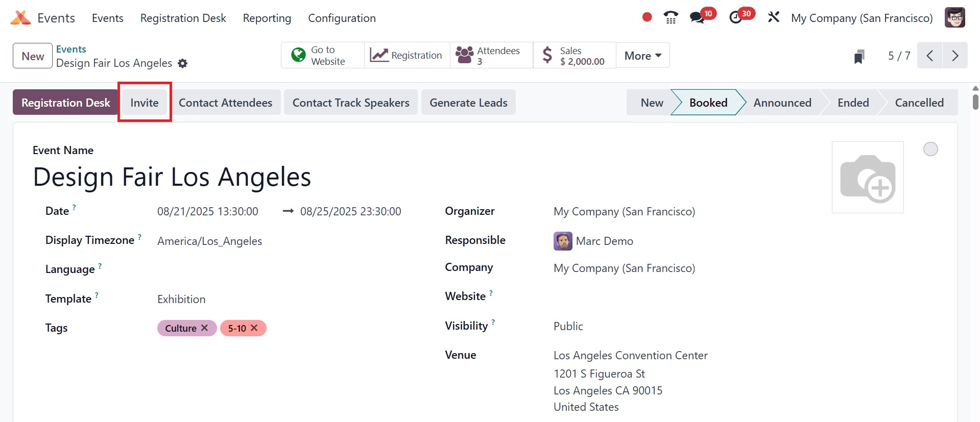Set event stage to Announced
980x422 pixels.
pyautogui.click(x=782, y=103)
